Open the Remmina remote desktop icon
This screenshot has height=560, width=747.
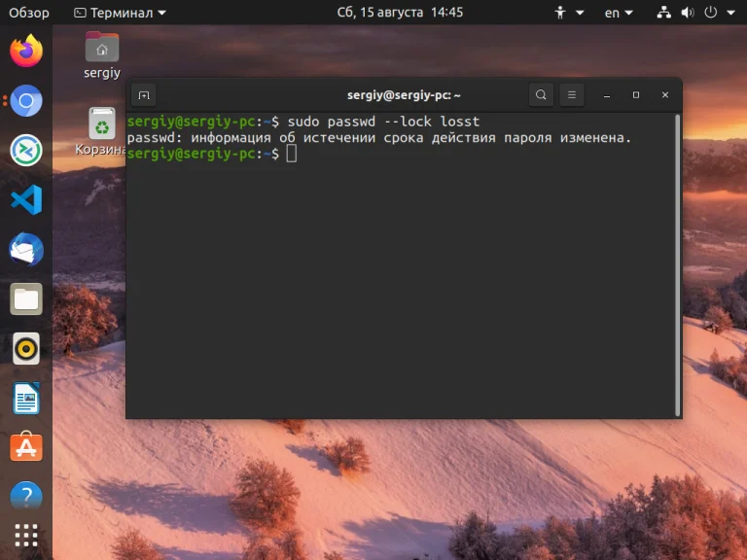click(x=26, y=151)
